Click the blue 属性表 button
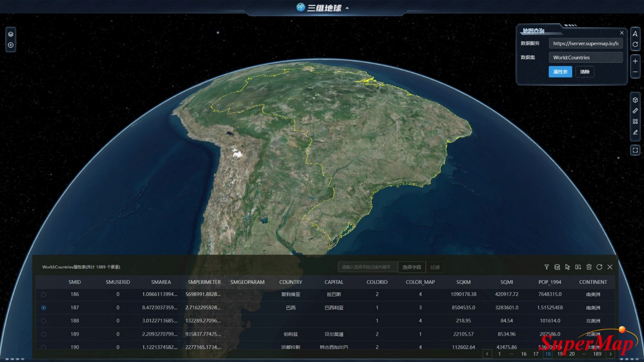Viewport: 644px width, 362px height. [x=560, y=71]
